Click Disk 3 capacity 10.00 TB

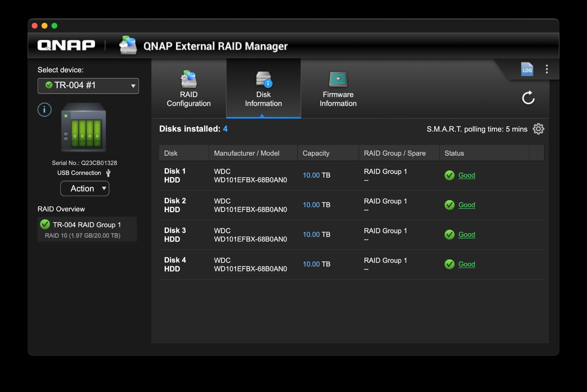coord(316,234)
